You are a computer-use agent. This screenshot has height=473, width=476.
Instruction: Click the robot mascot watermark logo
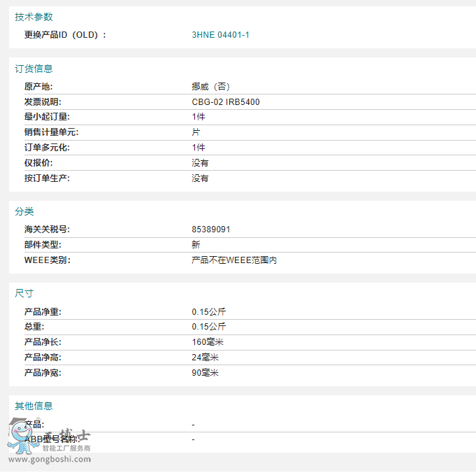click(x=21, y=435)
